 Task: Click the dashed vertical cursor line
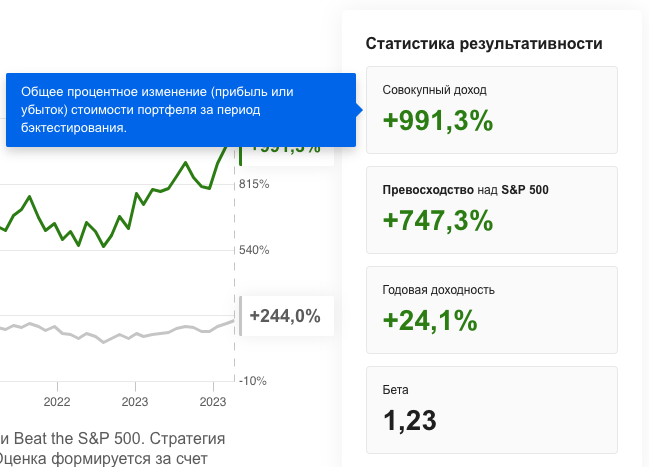235,265
